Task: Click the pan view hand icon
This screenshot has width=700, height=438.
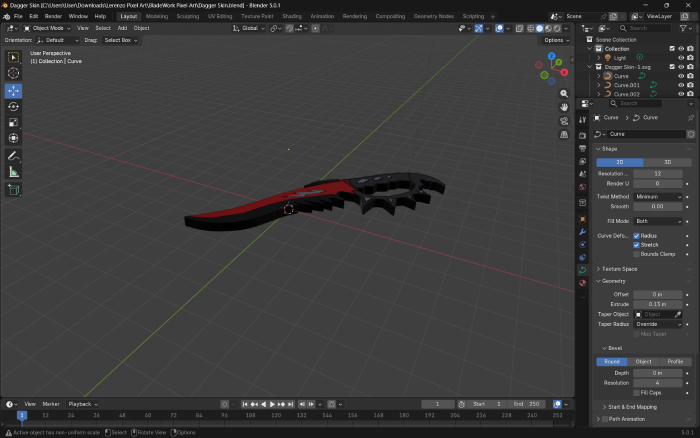Action: coord(564,107)
